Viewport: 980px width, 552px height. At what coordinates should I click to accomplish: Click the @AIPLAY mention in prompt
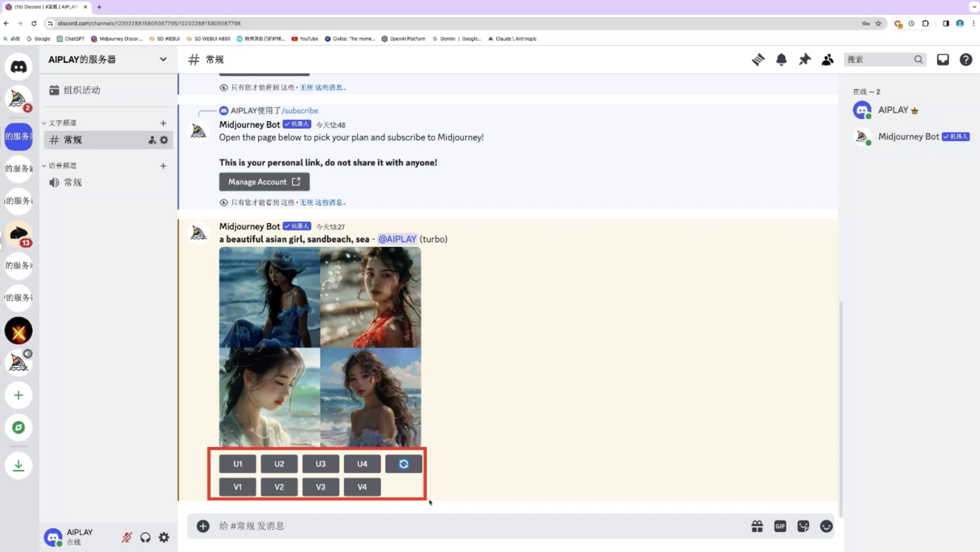[397, 239]
